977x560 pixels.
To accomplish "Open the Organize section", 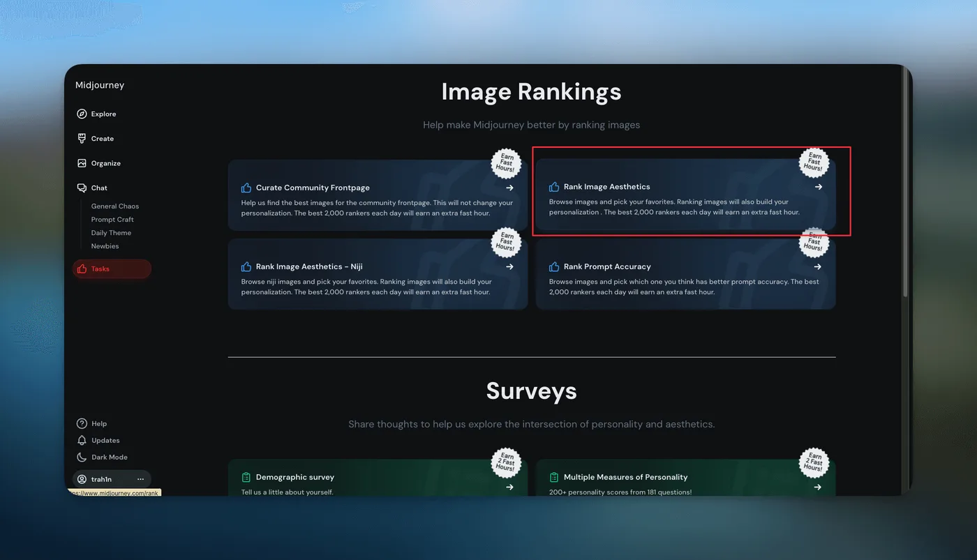I will pos(105,163).
